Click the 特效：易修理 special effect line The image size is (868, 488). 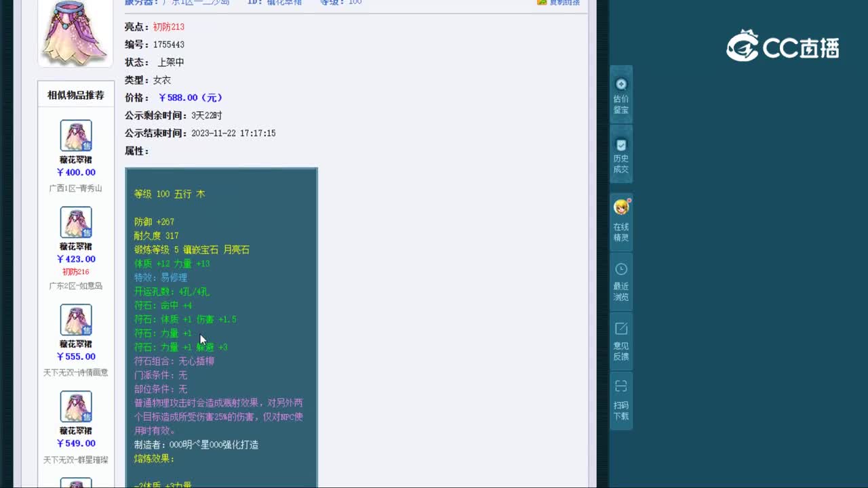(161, 278)
